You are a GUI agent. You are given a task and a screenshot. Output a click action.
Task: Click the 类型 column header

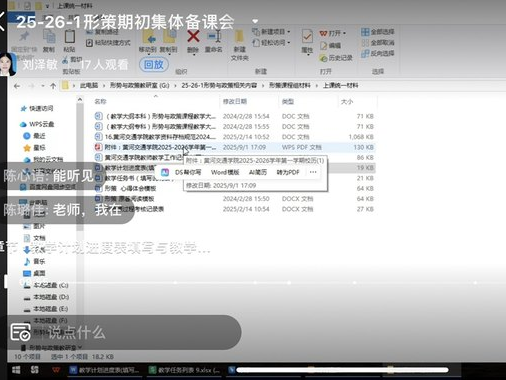[288, 101]
